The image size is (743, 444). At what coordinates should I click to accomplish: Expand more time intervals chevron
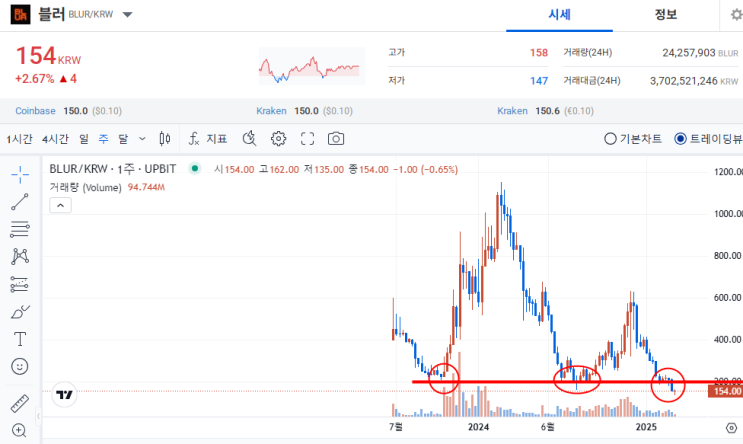[142, 139]
